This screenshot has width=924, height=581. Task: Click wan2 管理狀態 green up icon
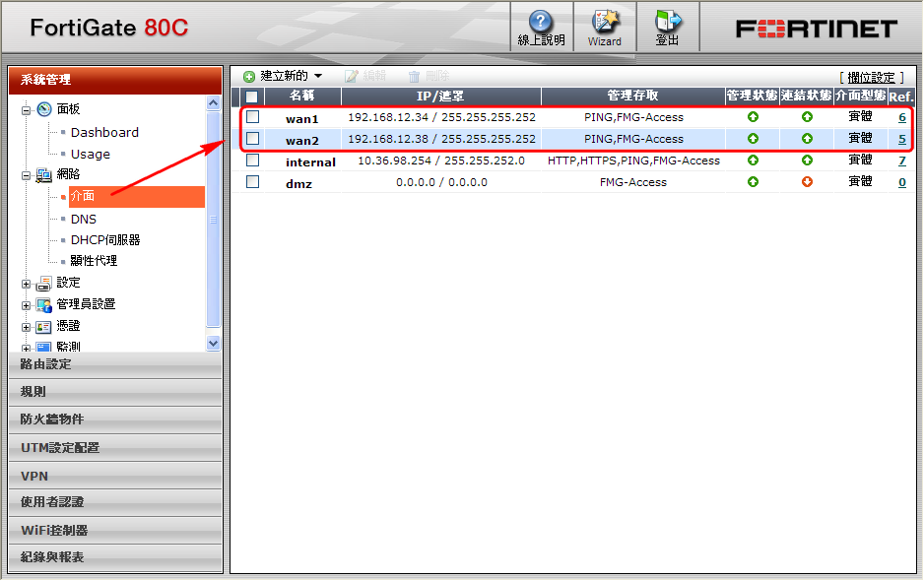pyautogui.click(x=753, y=139)
